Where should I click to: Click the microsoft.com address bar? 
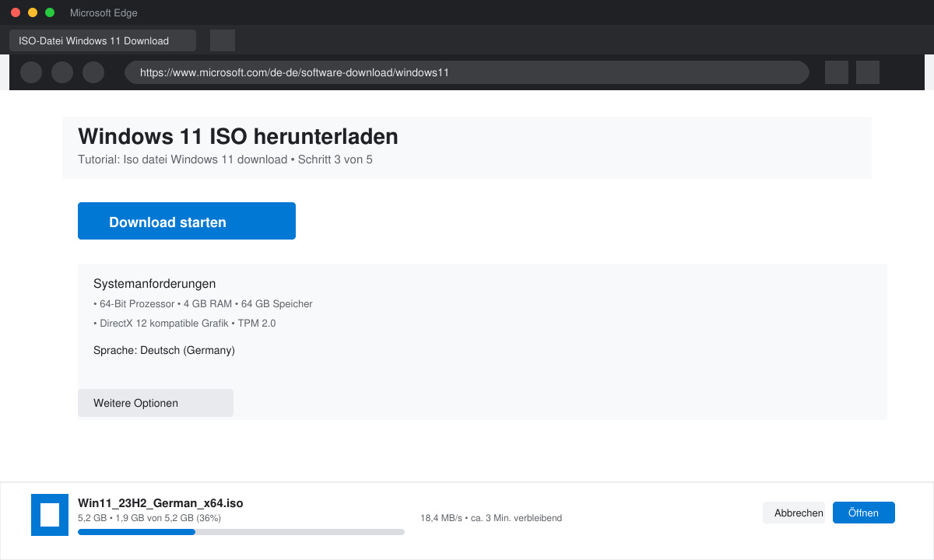point(467,72)
